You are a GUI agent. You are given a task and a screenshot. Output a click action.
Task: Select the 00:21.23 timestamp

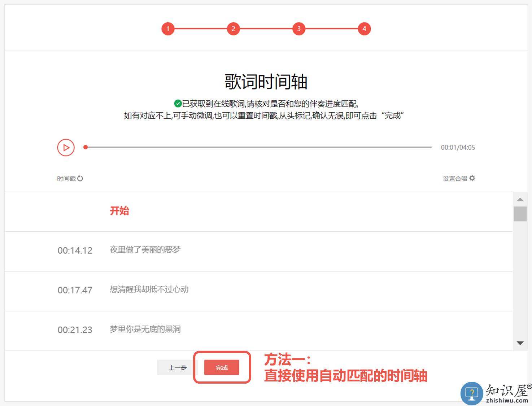coord(75,330)
